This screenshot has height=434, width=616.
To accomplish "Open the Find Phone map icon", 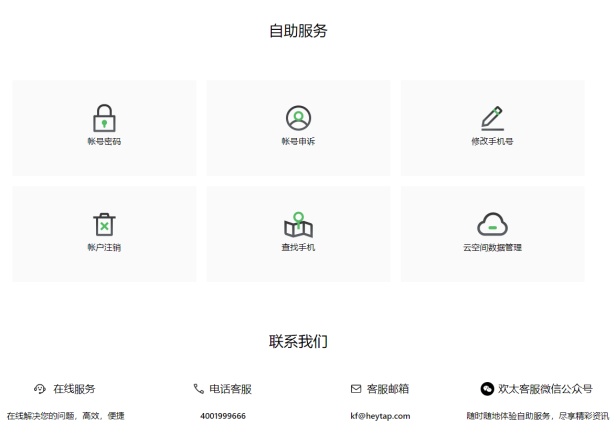I will [298, 224].
